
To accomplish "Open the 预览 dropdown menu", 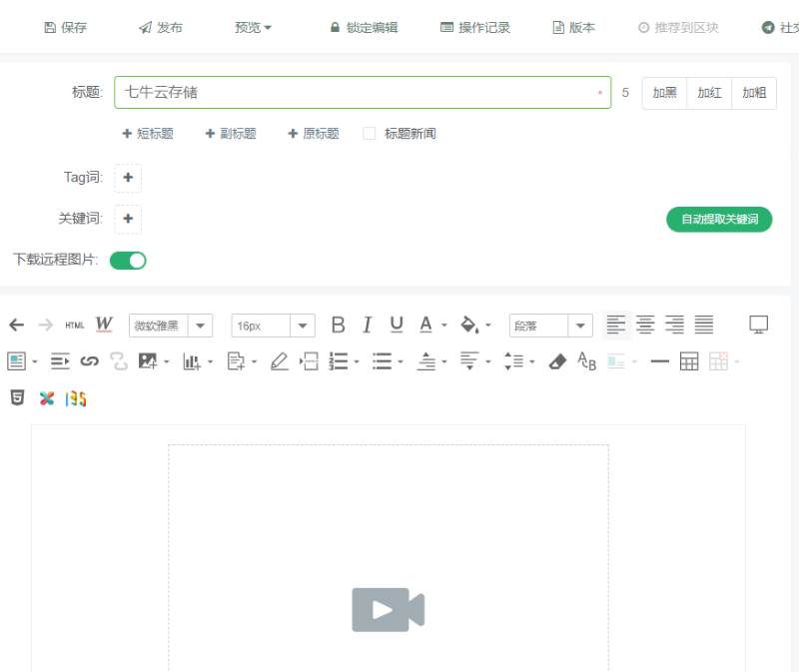I will [x=252, y=27].
